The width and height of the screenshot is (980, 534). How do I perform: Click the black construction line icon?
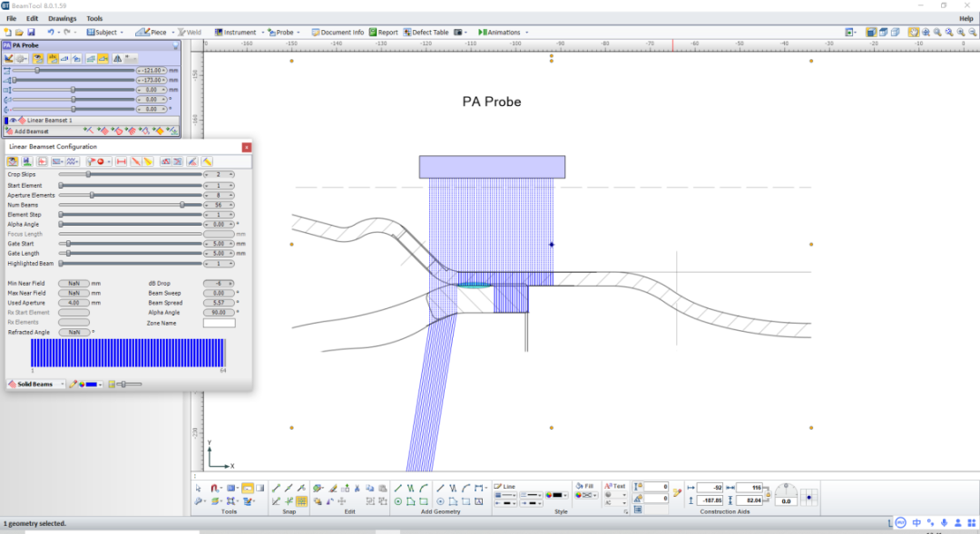coord(440,488)
